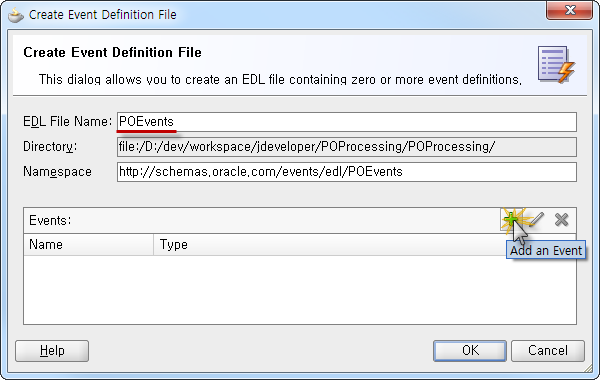Click the Directory path field
600x380 pixels.
(347, 147)
